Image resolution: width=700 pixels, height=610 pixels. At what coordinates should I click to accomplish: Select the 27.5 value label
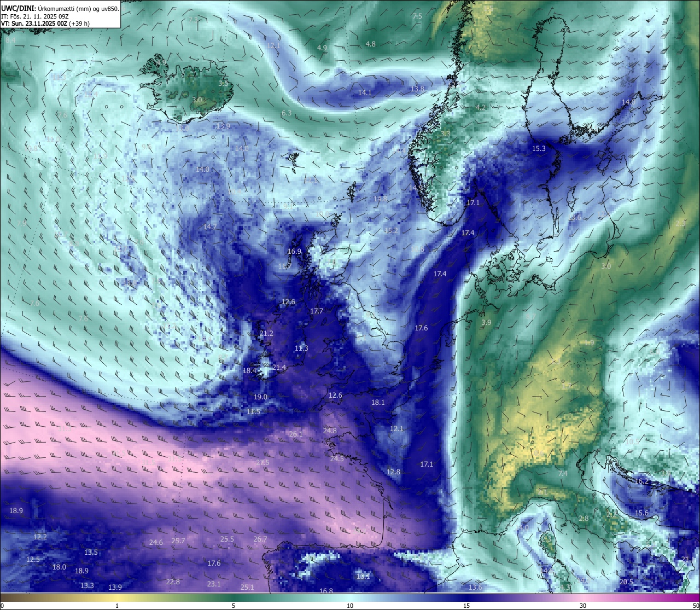click(262, 462)
